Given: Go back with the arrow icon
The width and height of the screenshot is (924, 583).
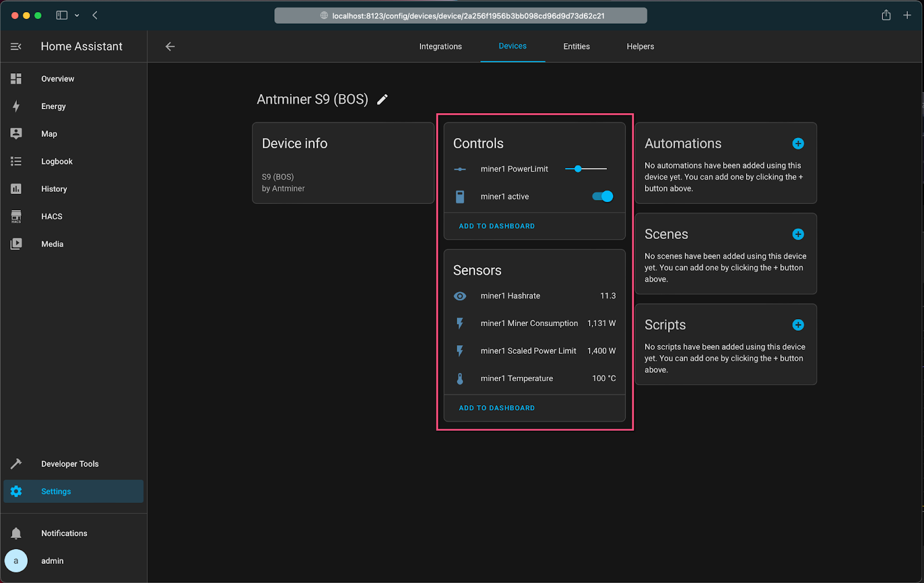Looking at the screenshot, I should pyautogui.click(x=170, y=46).
